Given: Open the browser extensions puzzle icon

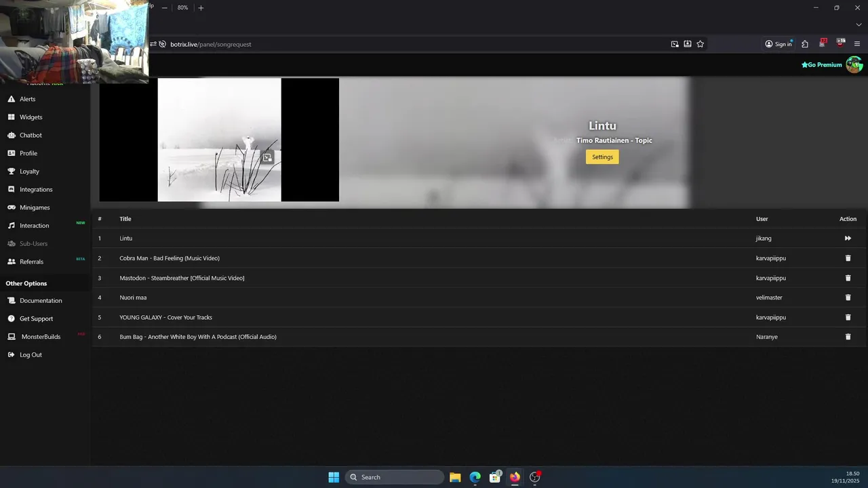Looking at the screenshot, I should (805, 44).
